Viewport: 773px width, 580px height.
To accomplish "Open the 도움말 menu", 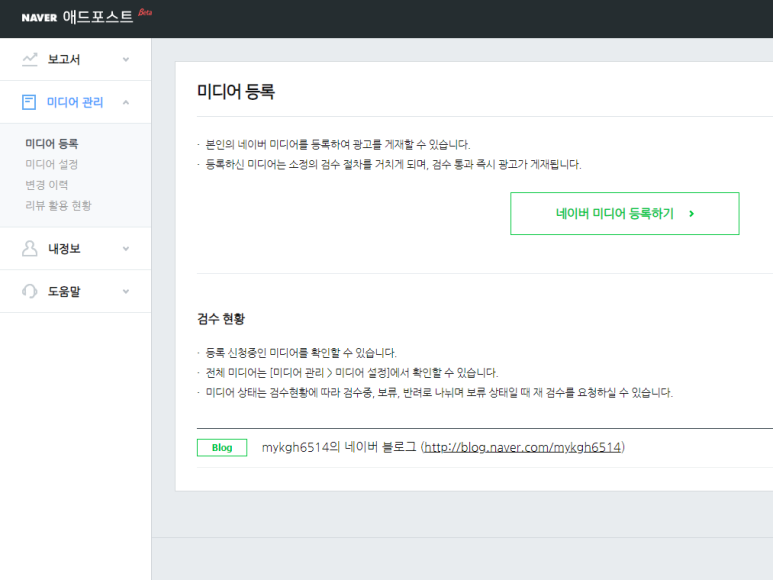I will point(75,291).
